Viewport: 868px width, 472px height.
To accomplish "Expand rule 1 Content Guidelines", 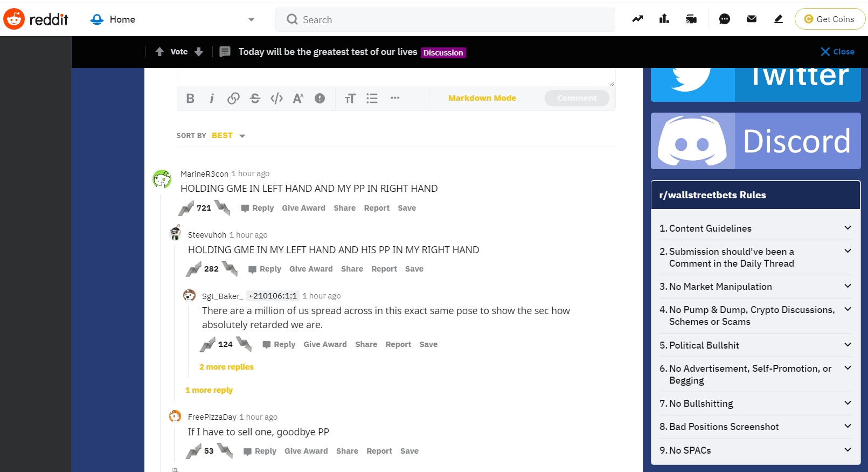I will click(x=755, y=228).
